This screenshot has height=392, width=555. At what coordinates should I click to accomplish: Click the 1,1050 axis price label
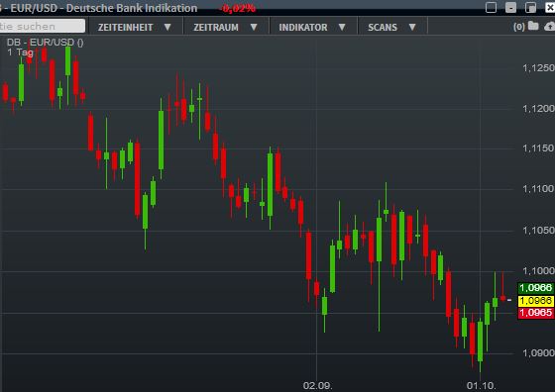pyautogui.click(x=538, y=231)
